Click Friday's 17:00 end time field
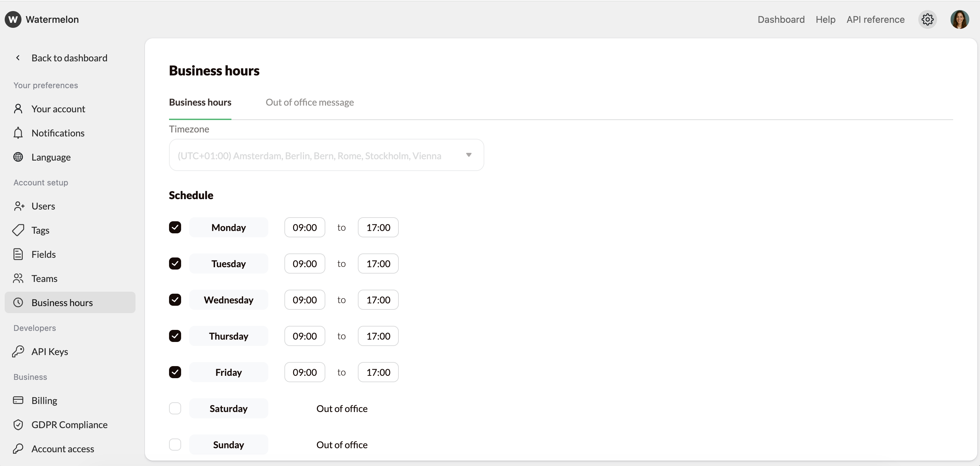This screenshot has width=980, height=466. tap(378, 372)
